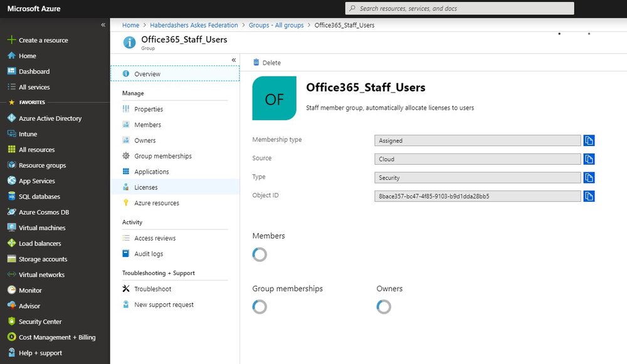Click the OF group avatar tile
627x364 pixels.
click(275, 98)
